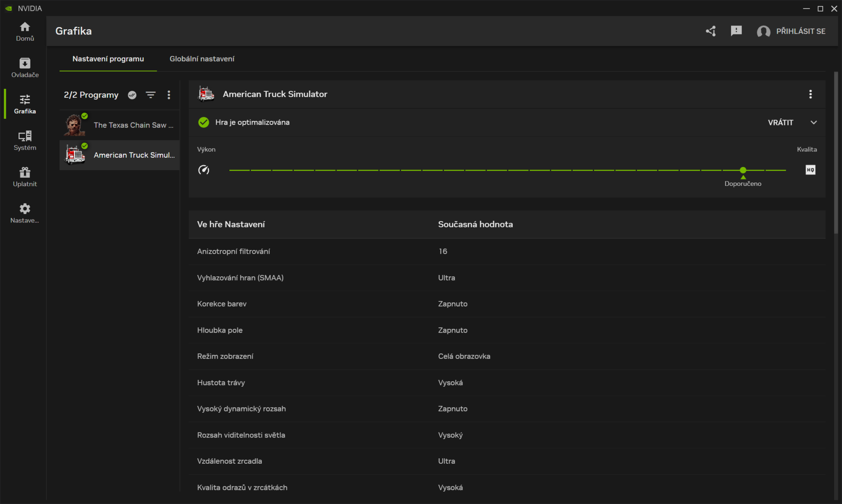Image resolution: width=842 pixels, height=504 pixels.
Task: Click the 2/2 Programy heading
Action: point(91,95)
